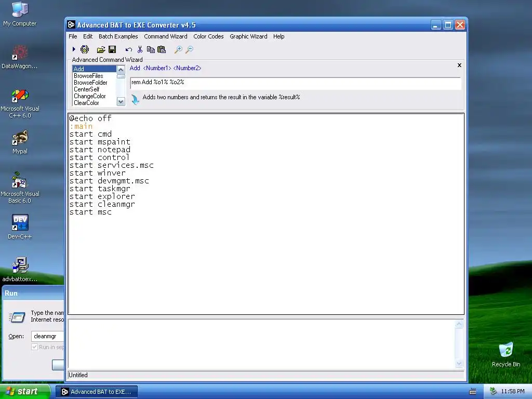Viewport: 532px width, 399px height.
Task: Click the 'start winver' line
Action: (x=97, y=173)
